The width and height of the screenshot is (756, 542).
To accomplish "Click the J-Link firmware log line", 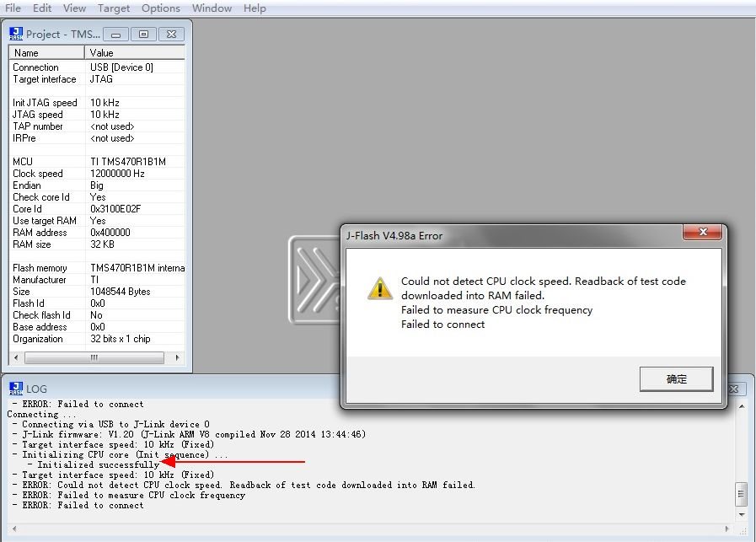I will pyautogui.click(x=189, y=434).
